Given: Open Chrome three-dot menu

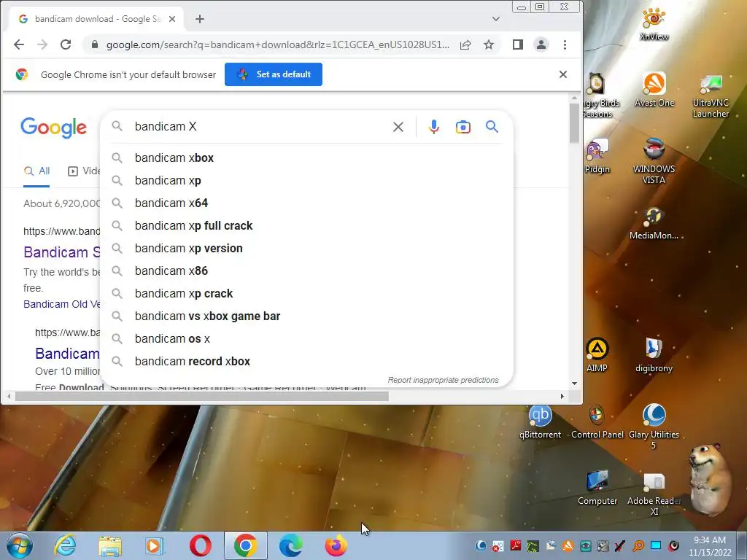Looking at the screenshot, I should [x=565, y=44].
